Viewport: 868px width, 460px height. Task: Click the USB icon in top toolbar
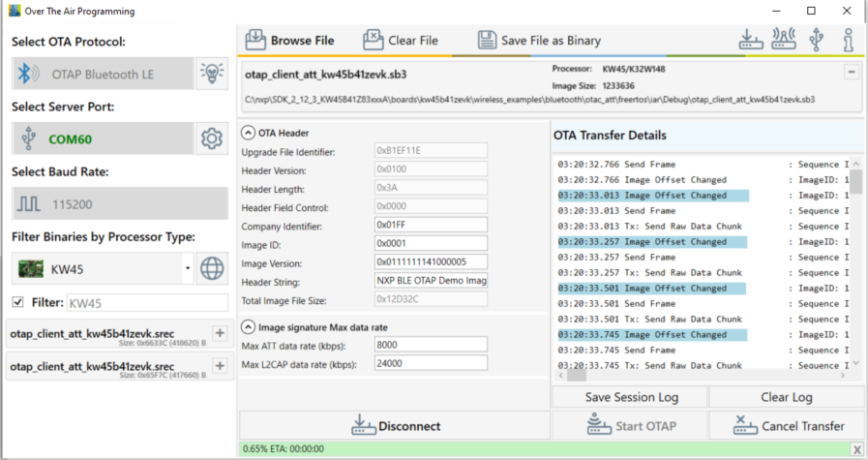point(818,40)
